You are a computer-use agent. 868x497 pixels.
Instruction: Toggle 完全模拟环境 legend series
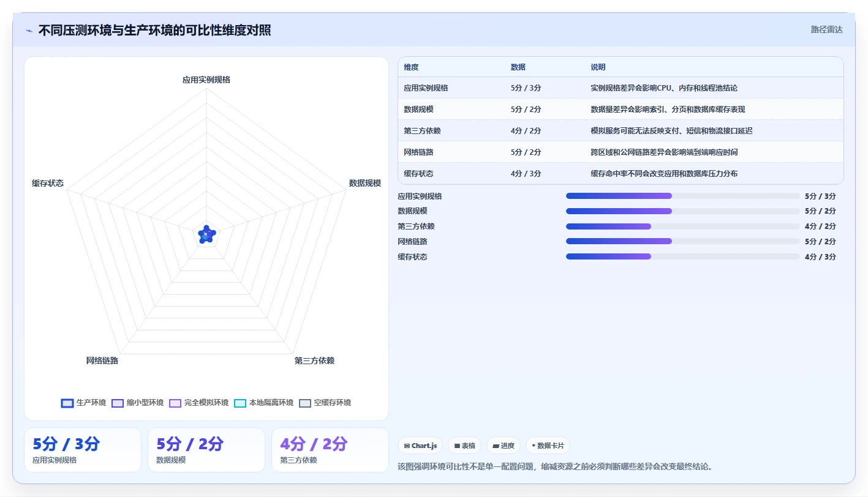(x=199, y=403)
